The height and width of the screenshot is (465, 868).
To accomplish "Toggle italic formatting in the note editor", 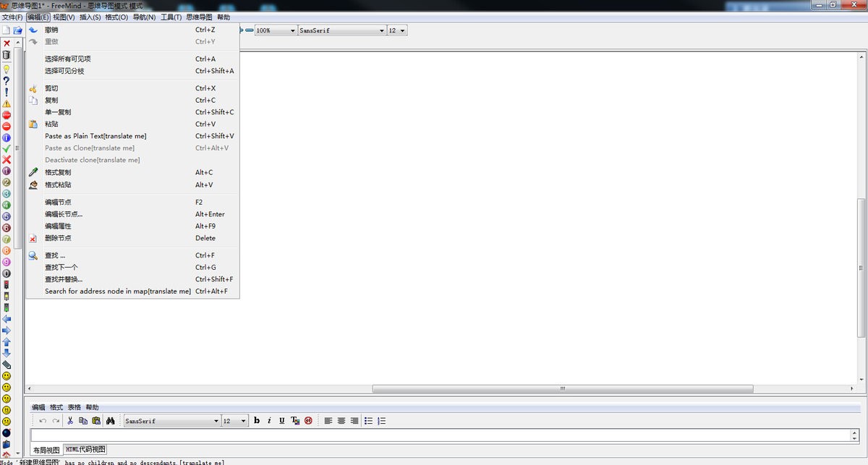I will point(269,420).
